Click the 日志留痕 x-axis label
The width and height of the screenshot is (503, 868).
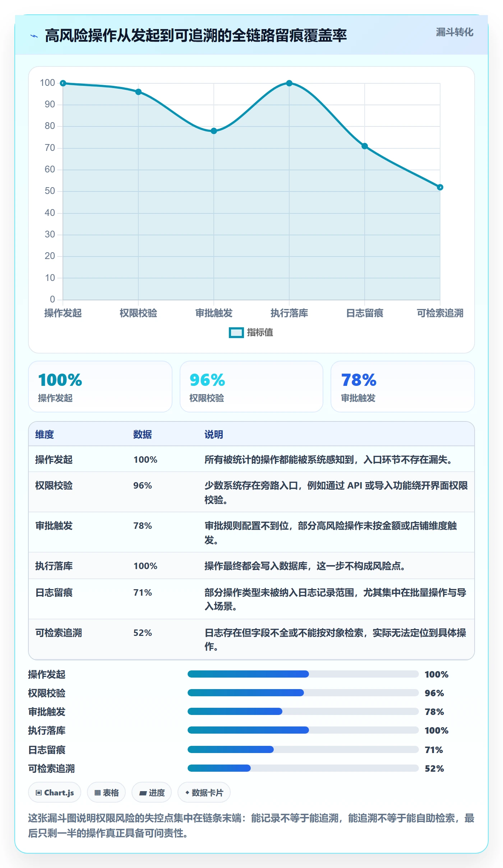tap(365, 313)
